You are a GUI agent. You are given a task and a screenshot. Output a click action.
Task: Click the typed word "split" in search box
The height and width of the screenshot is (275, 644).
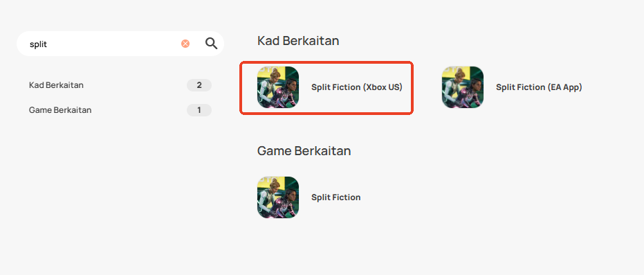tap(38, 44)
